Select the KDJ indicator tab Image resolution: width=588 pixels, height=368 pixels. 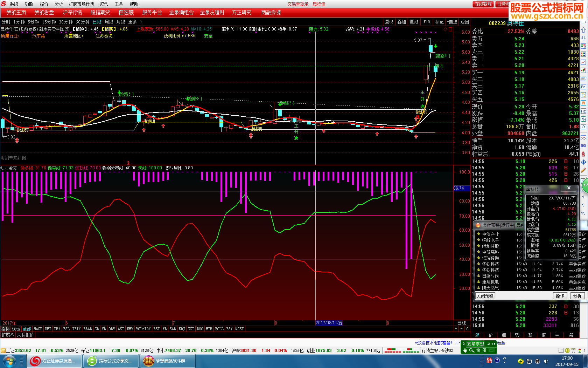pos(182,329)
